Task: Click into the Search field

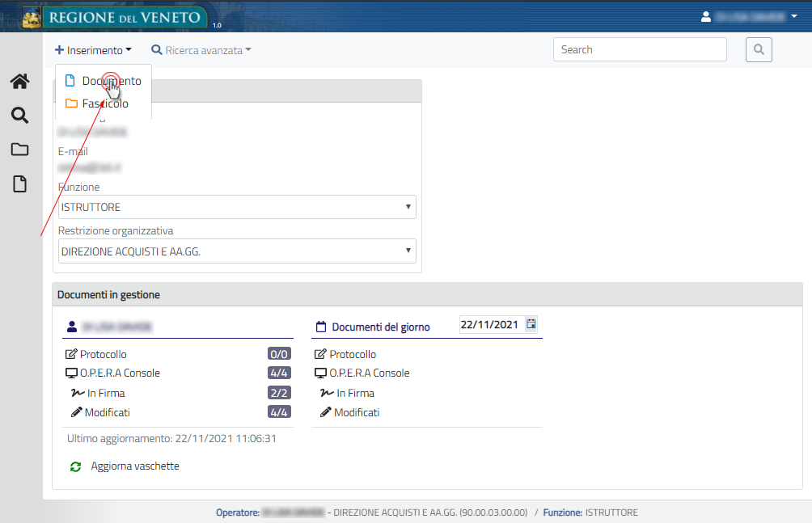Action: coord(640,49)
